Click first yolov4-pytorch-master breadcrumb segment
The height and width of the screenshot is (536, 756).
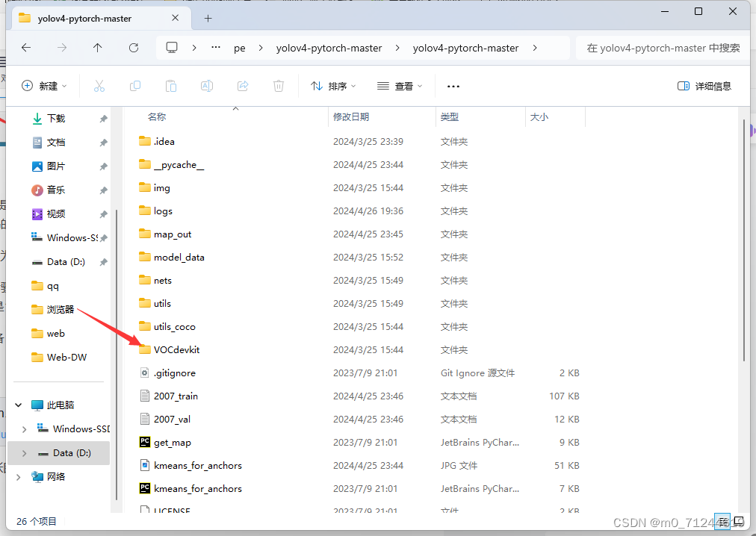(x=329, y=49)
